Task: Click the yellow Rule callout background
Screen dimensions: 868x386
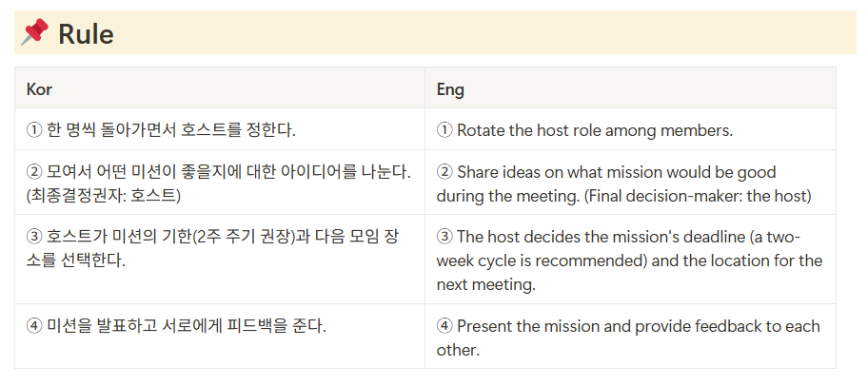Action: 476,33
